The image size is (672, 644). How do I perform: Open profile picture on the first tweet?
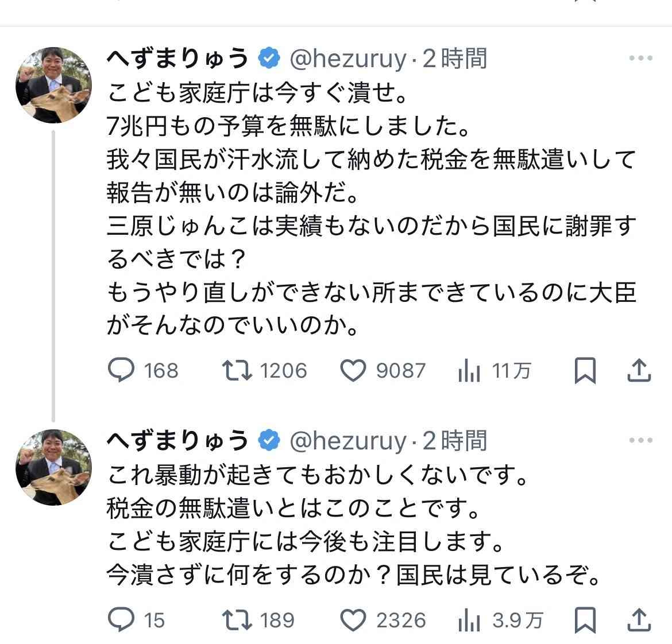(x=53, y=85)
